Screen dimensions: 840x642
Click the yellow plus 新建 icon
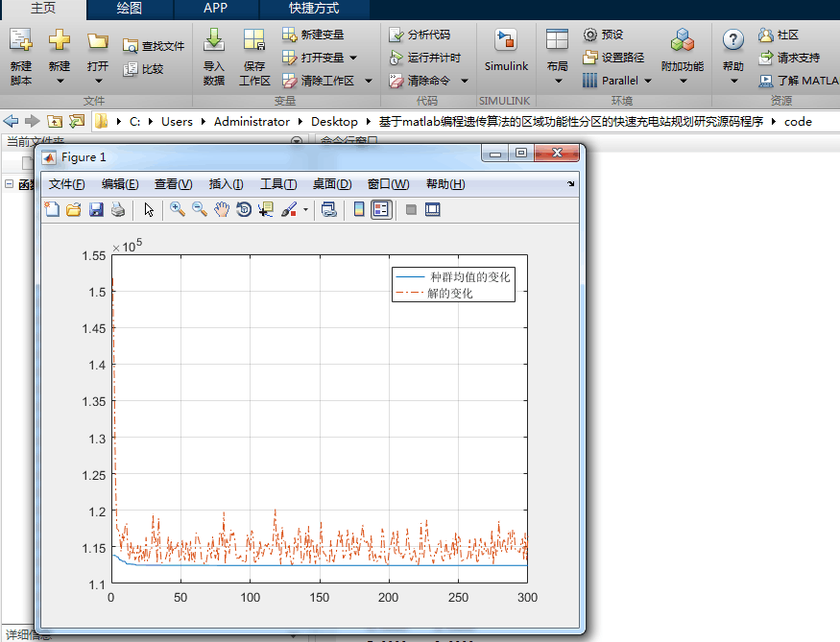coord(59,40)
